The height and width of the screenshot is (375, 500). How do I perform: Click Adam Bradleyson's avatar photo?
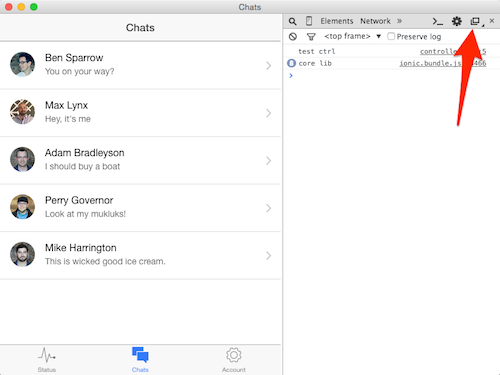pyautogui.click(x=22, y=159)
